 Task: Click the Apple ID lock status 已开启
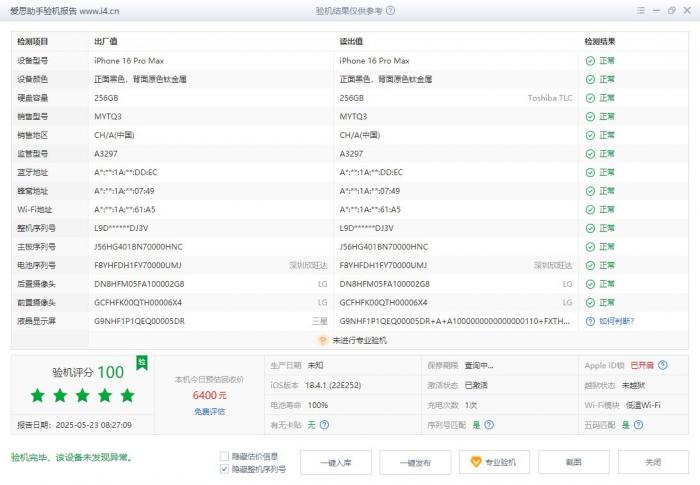642,365
